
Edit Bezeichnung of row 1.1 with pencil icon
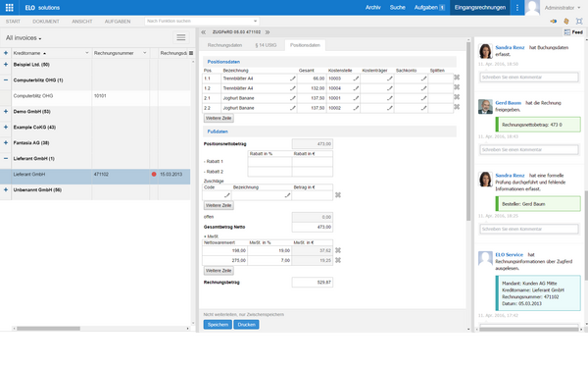tap(292, 79)
